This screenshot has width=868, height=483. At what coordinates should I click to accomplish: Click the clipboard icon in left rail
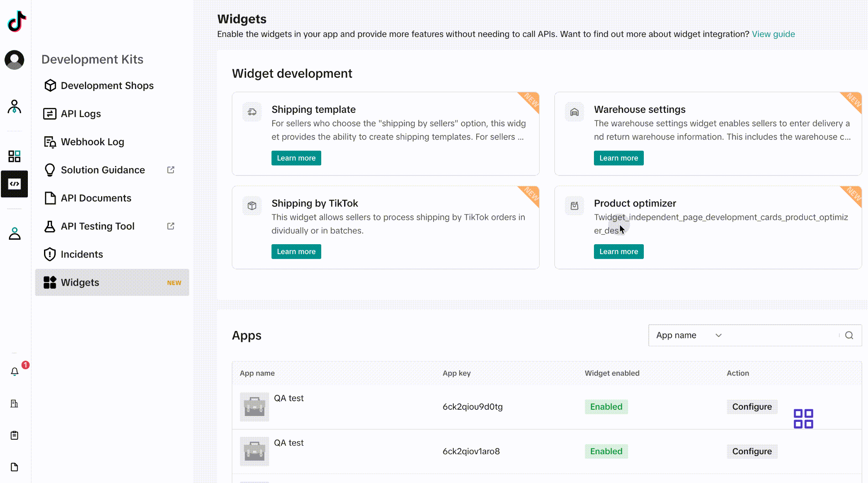(14, 435)
